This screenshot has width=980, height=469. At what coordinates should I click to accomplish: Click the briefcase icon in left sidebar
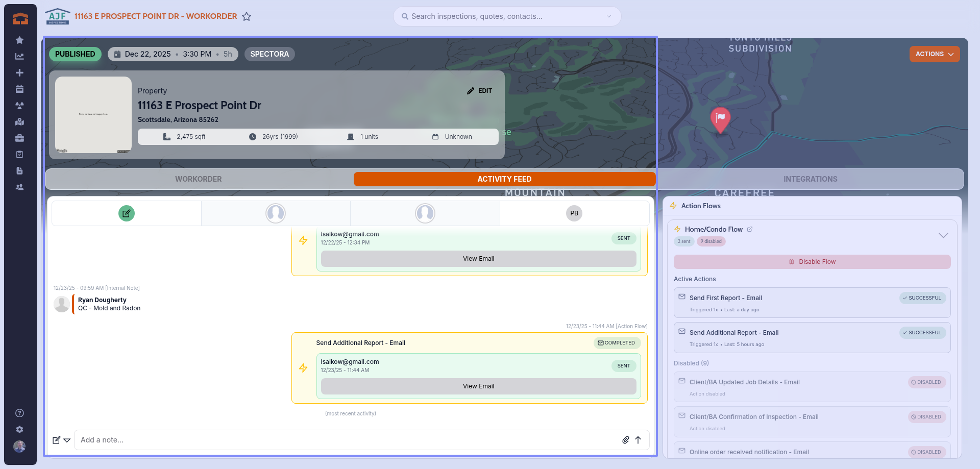click(19, 138)
